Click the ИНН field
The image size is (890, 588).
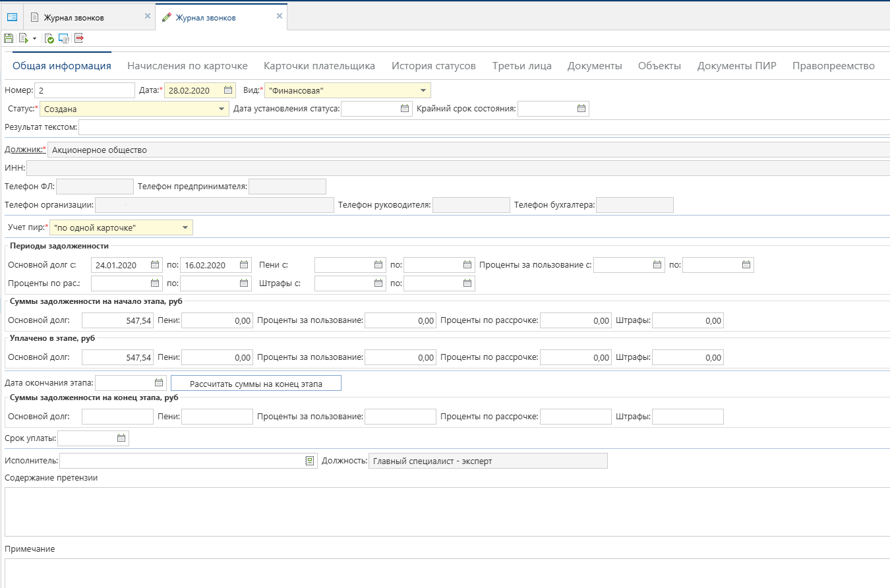(458, 168)
